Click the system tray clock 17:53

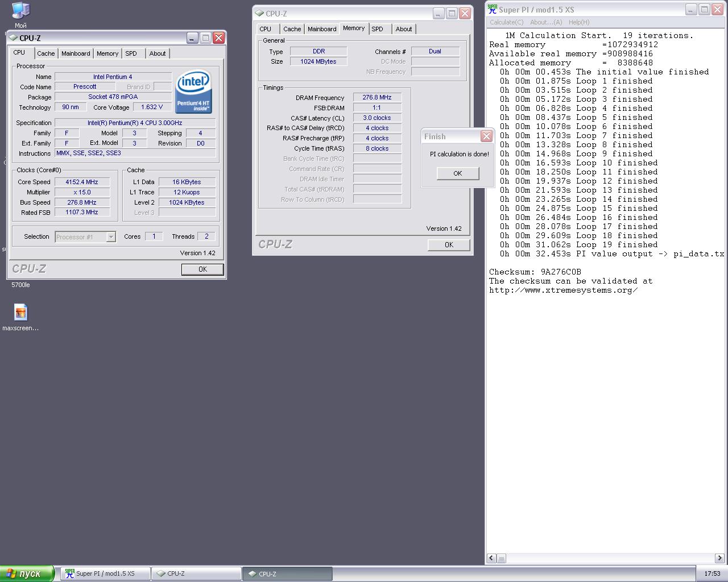(x=712, y=573)
